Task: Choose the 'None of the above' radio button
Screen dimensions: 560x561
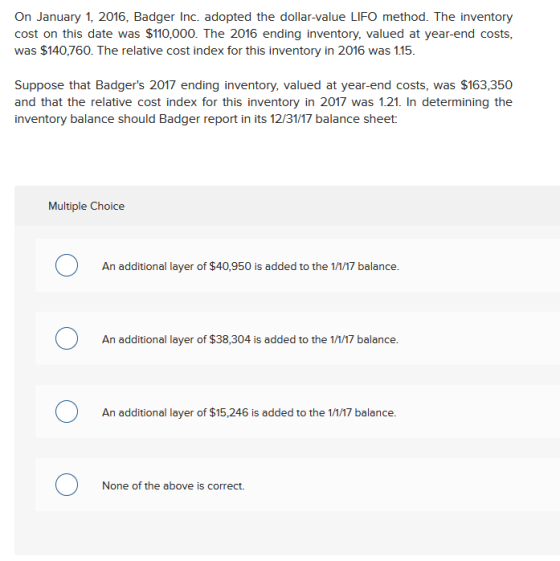Action: click(x=67, y=484)
